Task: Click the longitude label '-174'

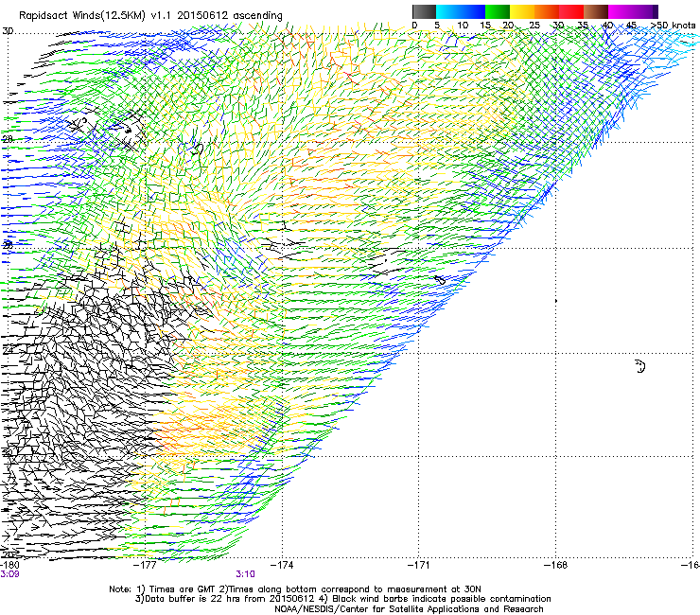Action: 282,565
